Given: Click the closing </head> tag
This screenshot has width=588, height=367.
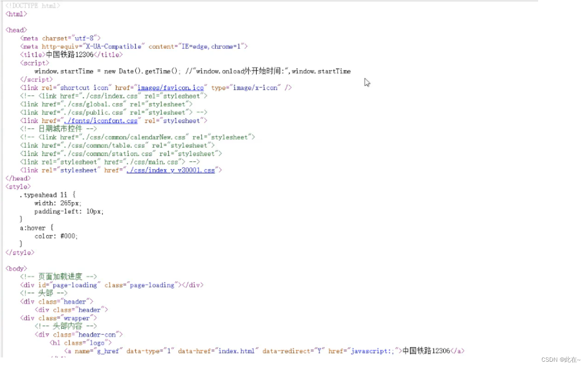Looking at the screenshot, I should (18, 178).
